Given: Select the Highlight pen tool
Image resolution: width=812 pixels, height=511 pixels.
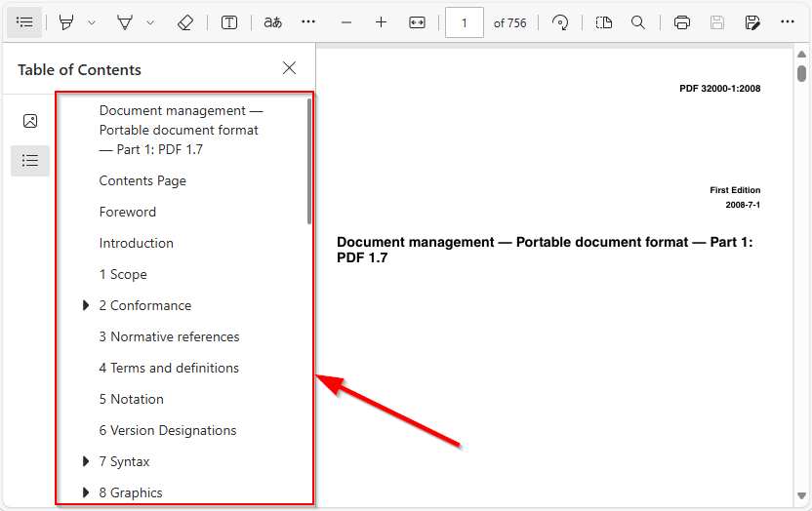Looking at the screenshot, I should click(66, 22).
